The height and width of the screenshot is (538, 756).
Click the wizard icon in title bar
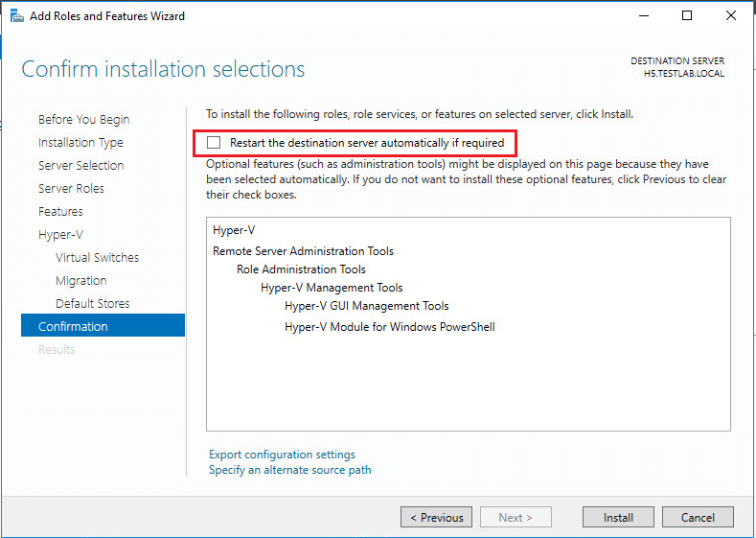tap(17, 16)
